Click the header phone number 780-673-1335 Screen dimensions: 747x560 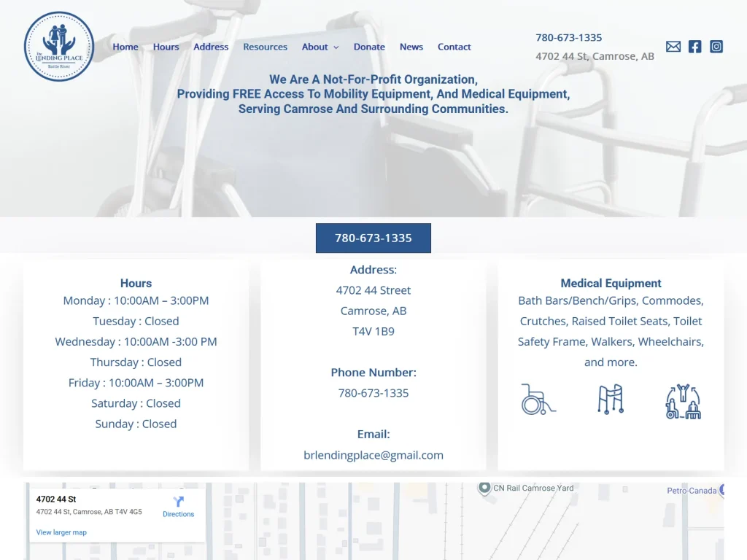point(568,38)
